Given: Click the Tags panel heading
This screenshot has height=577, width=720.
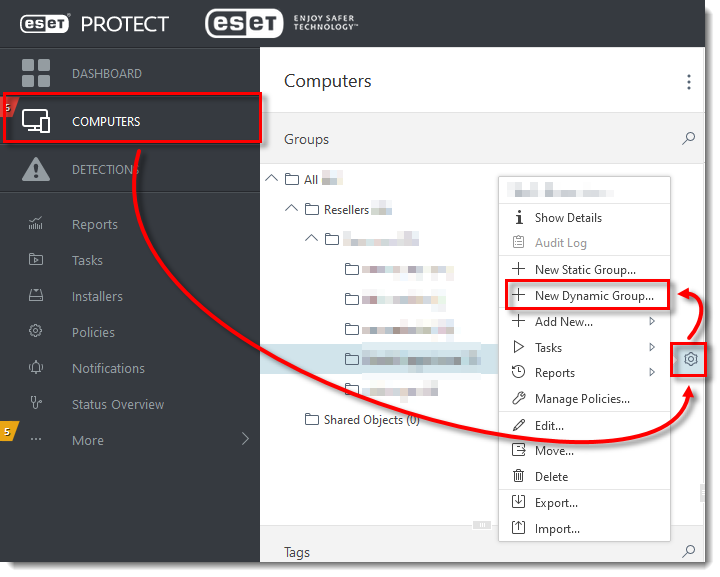Looking at the screenshot, I should 297,552.
